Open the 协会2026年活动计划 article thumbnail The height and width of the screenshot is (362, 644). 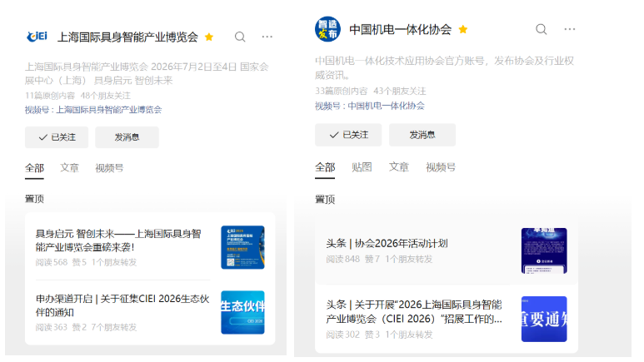544,250
